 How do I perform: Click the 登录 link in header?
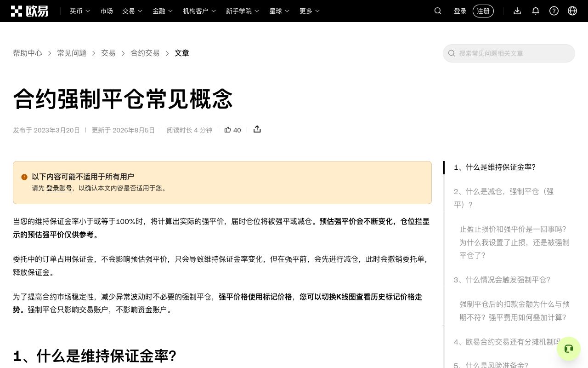tap(460, 11)
